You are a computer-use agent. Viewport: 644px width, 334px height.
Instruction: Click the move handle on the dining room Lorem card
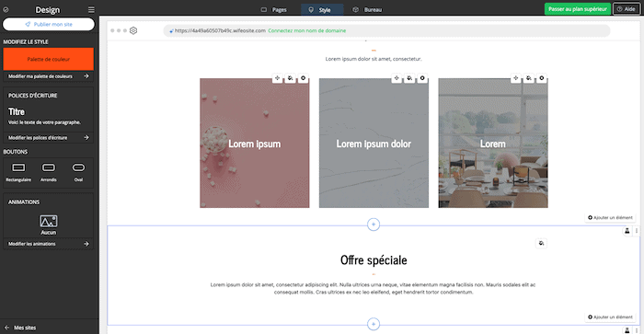(516, 78)
